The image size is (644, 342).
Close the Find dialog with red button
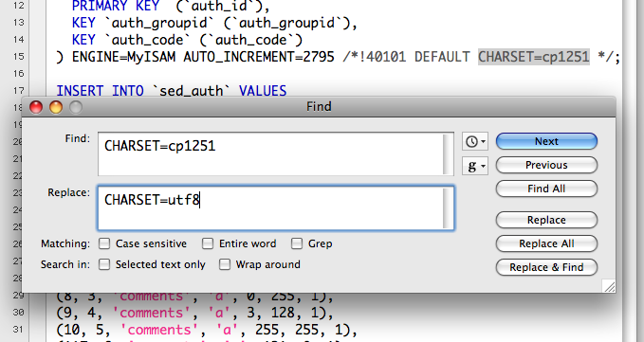coord(36,107)
